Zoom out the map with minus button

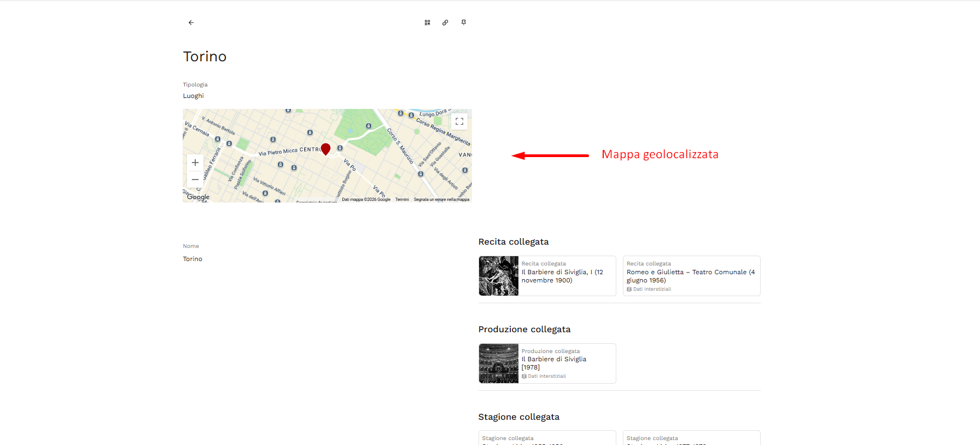pos(195,179)
